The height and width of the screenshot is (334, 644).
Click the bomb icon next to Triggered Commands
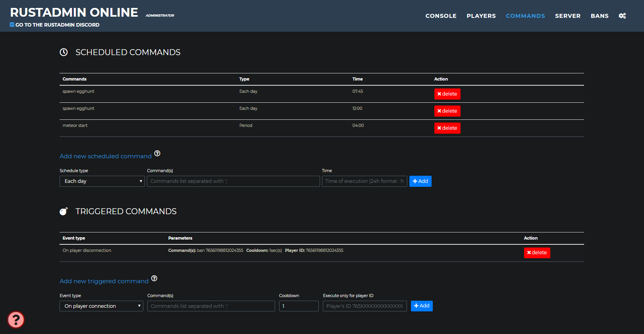(64, 211)
